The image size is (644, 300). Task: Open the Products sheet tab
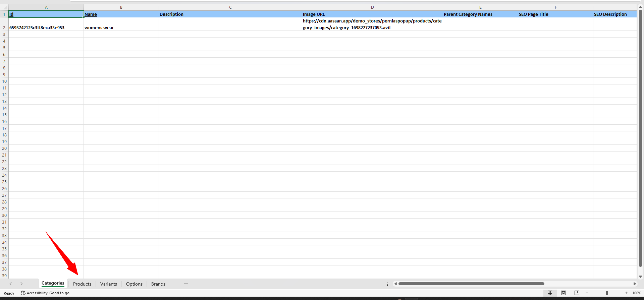tap(82, 284)
